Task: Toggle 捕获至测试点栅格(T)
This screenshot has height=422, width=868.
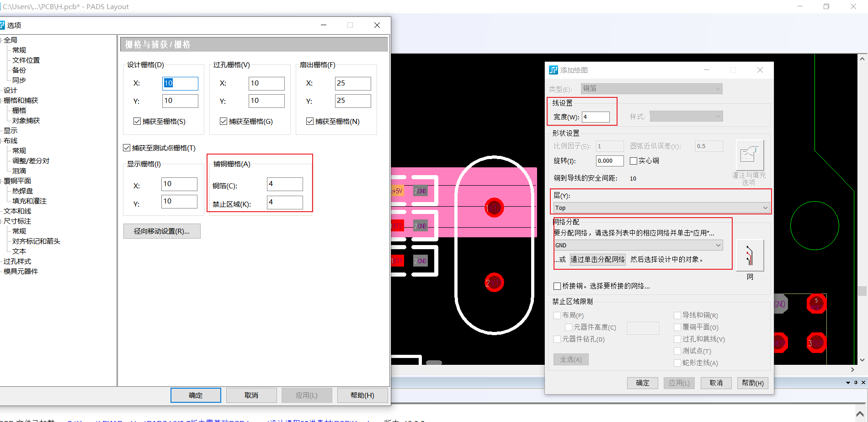Action: (x=127, y=148)
